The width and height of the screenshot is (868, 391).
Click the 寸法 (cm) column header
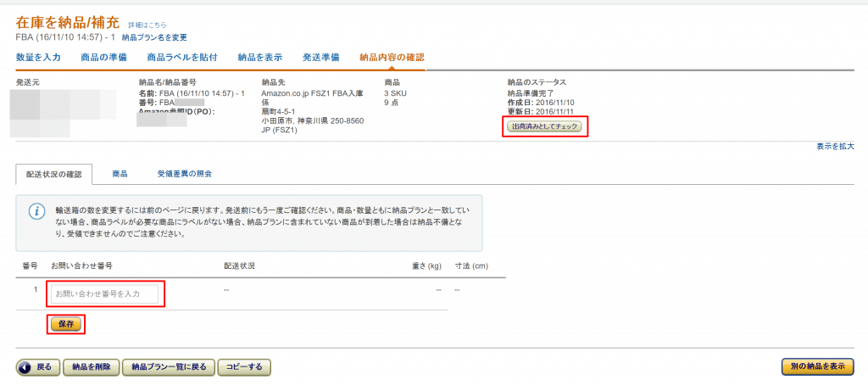pos(471,265)
